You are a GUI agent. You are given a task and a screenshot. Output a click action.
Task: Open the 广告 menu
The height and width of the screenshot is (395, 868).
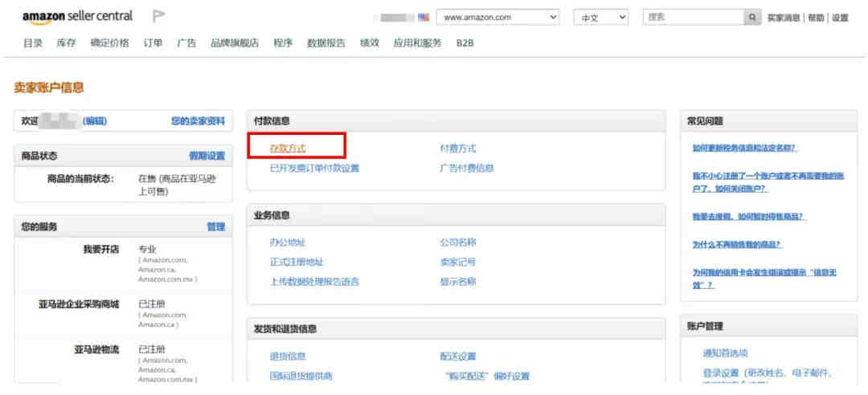click(x=186, y=43)
